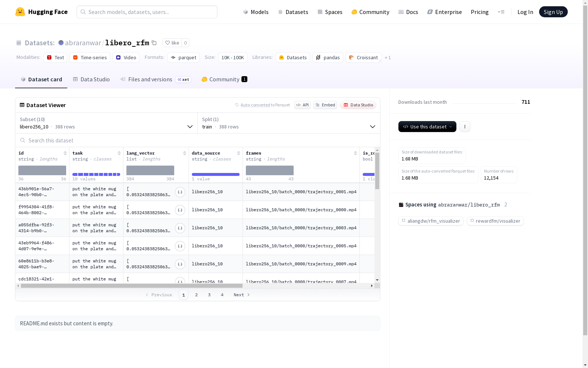Focus the top search models field
588x368 pixels.
[147, 12]
